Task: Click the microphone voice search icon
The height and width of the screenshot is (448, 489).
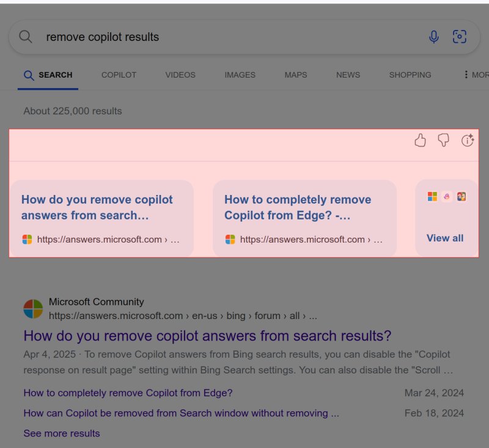Action: 434,37
